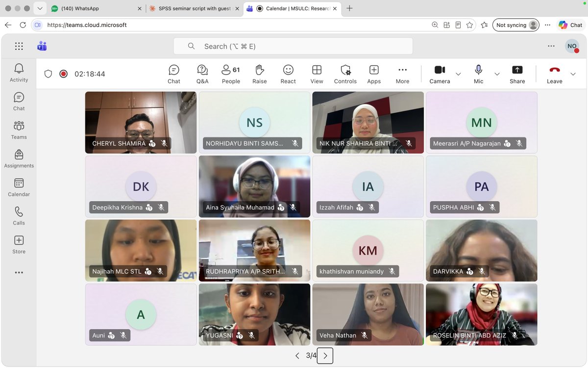Click the Izzah Afifah name label
The image size is (588, 368).
tap(336, 208)
